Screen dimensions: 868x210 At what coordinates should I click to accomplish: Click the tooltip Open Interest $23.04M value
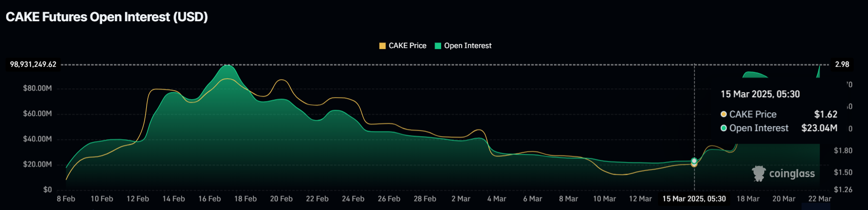point(819,128)
